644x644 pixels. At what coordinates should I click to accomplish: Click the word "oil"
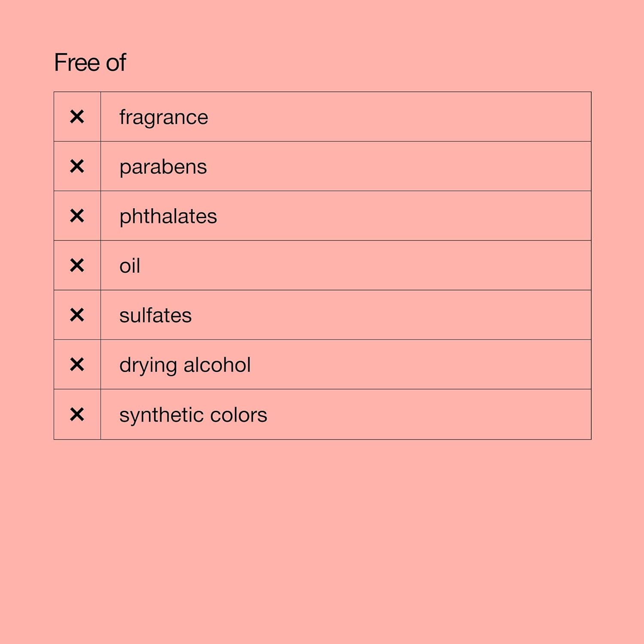pos(130,266)
